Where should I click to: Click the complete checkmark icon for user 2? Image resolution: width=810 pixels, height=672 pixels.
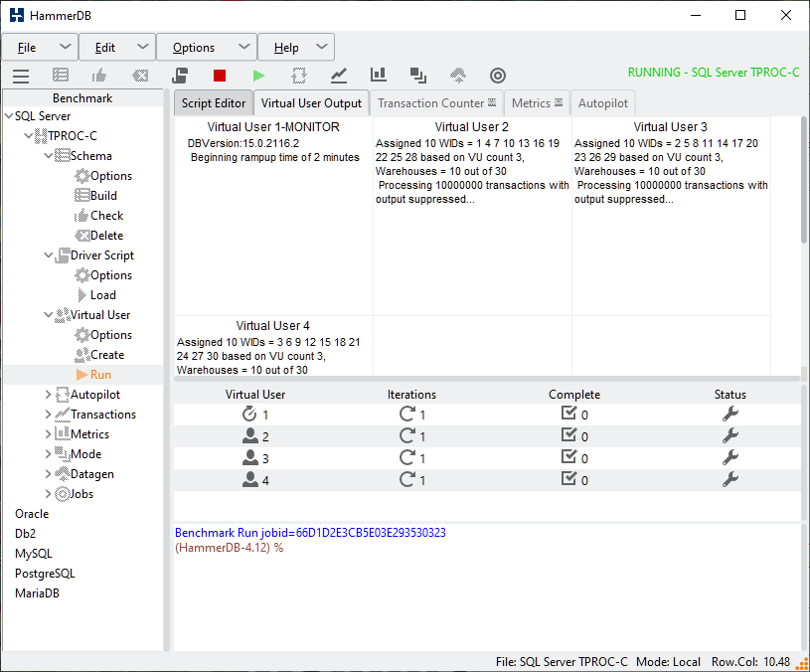[568, 435]
